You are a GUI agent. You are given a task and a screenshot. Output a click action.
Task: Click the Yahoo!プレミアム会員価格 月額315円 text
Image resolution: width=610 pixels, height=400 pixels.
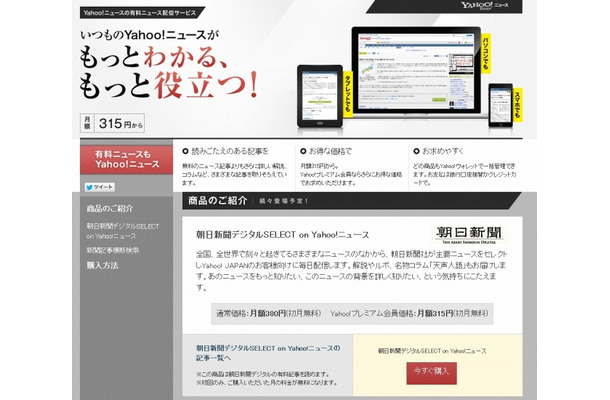tap(409, 313)
